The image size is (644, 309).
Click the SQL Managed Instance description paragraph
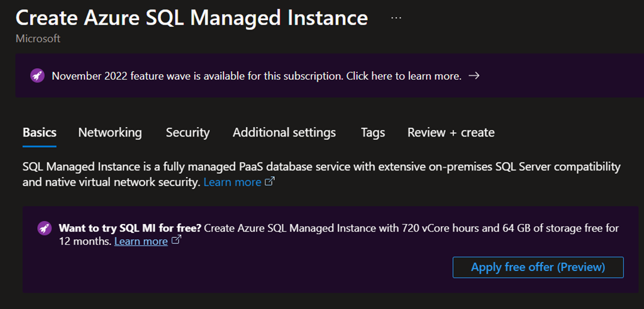coord(321,167)
